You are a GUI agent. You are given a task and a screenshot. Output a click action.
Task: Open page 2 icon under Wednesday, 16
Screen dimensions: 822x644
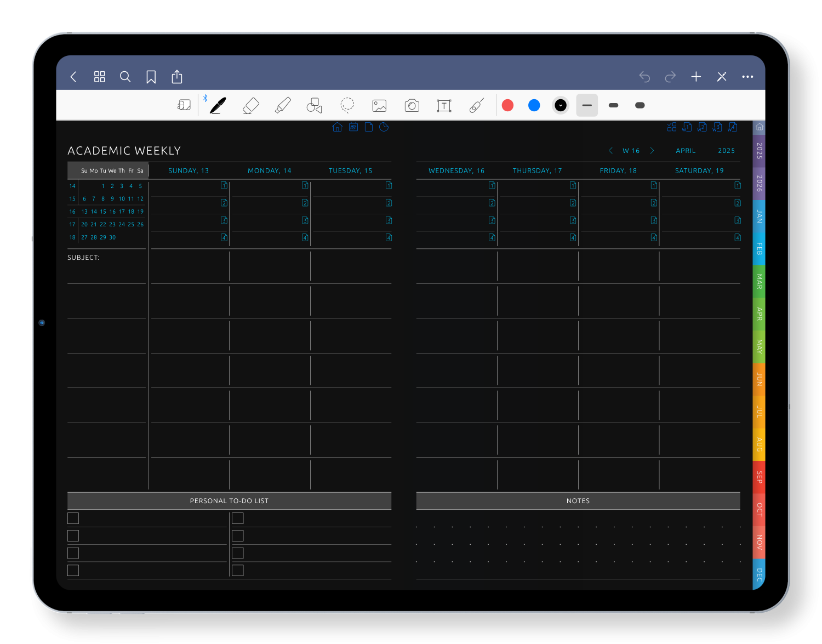pyautogui.click(x=492, y=203)
